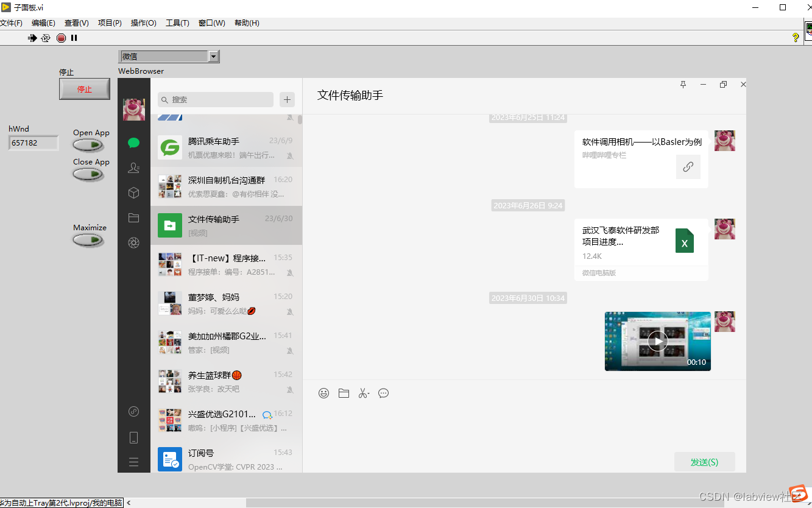Select the WeChat Moments aperture icon

pyautogui.click(x=133, y=242)
